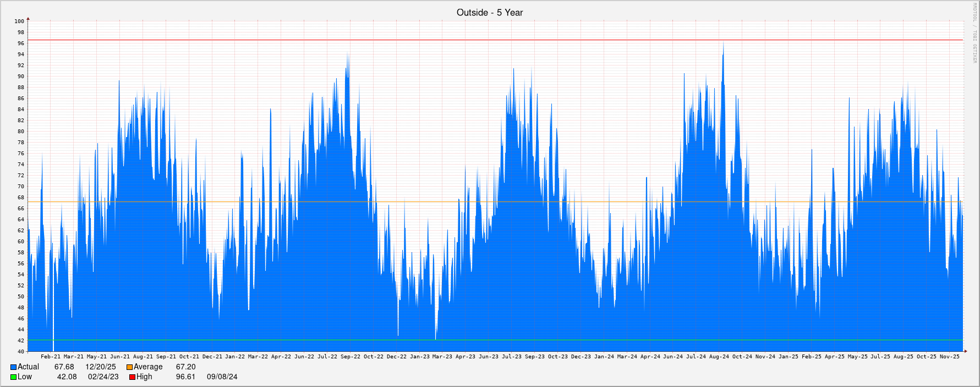This screenshot has width=980, height=387.
Task: Select the Aug-24 x-axis label
Action: click(719, 357)
